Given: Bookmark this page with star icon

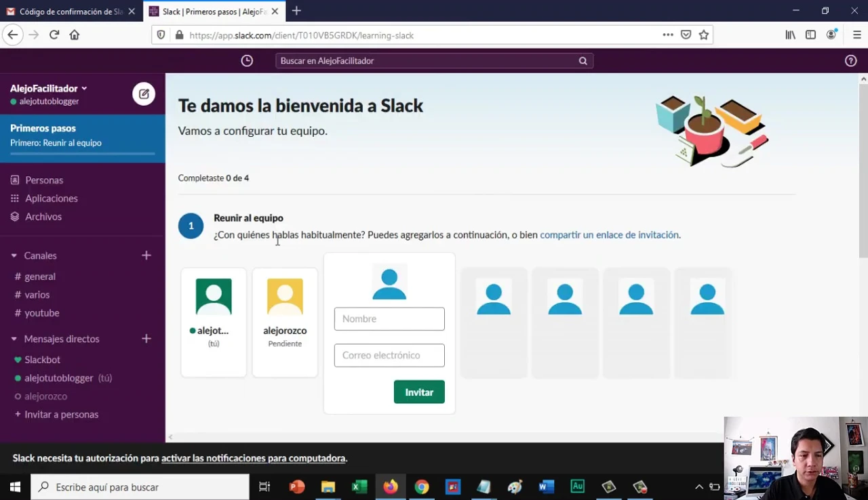Looking at the screenshot, I should coord(704,35).
